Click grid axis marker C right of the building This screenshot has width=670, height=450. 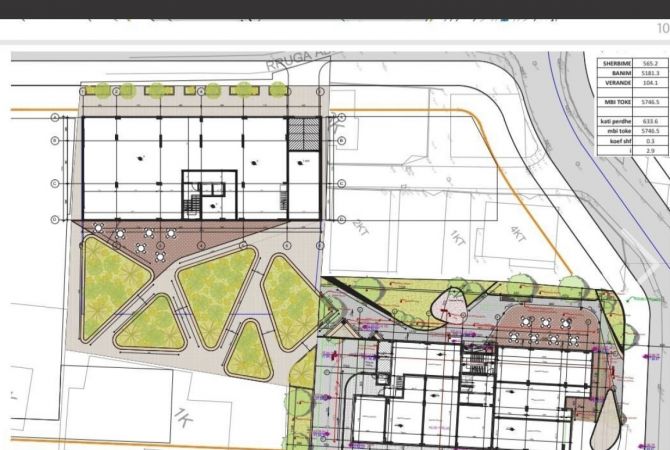pyautogui.click(x=341, y=184)
